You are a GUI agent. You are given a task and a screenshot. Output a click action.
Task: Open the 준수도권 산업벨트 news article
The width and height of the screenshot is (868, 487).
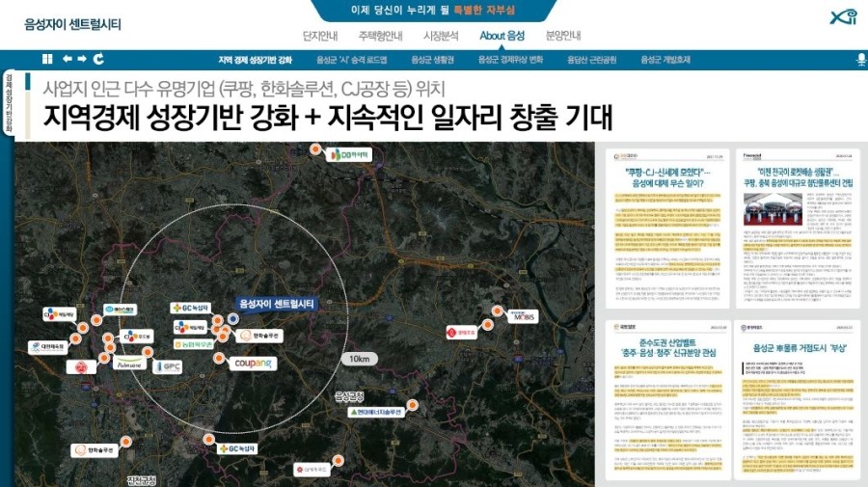(x=667, y=399)
